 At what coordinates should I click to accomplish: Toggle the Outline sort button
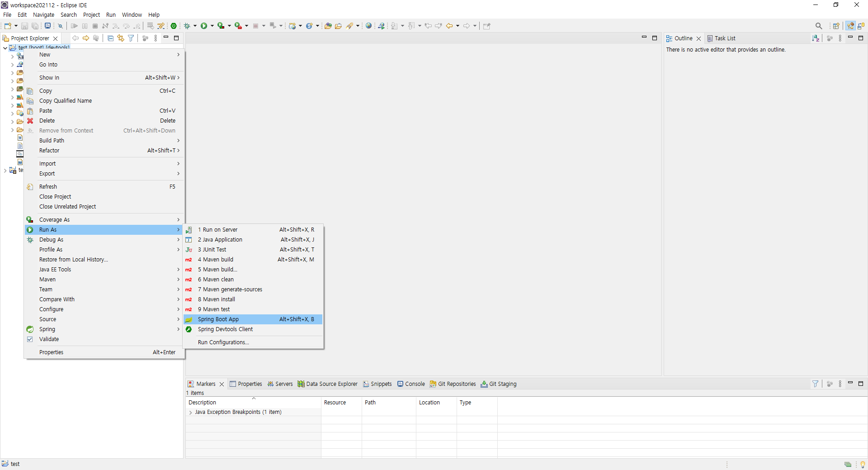pyautogui.click(x=816, y=38)
